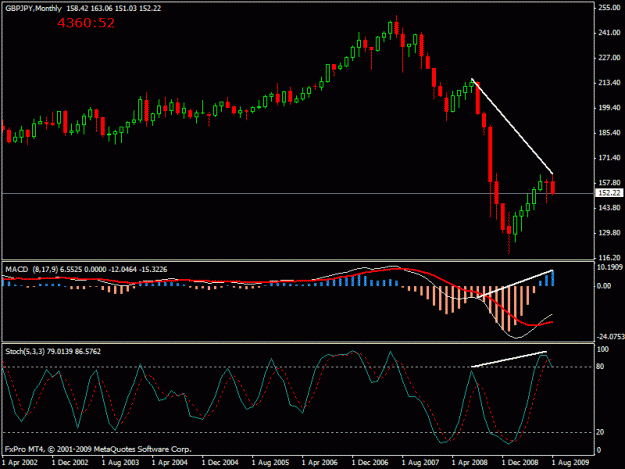Click the 157.80 price axis label
This screenshot has width=625, height=469.
609,183
